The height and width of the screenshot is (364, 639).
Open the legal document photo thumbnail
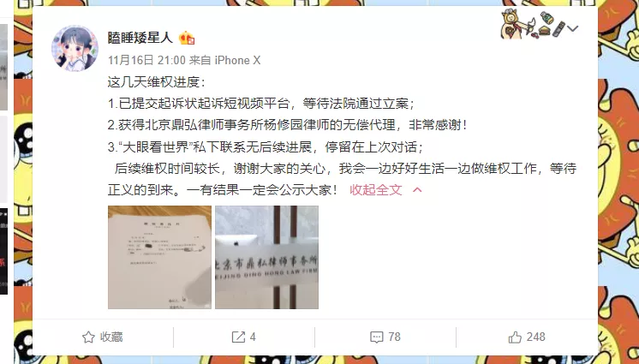click(x=159, y=257)
